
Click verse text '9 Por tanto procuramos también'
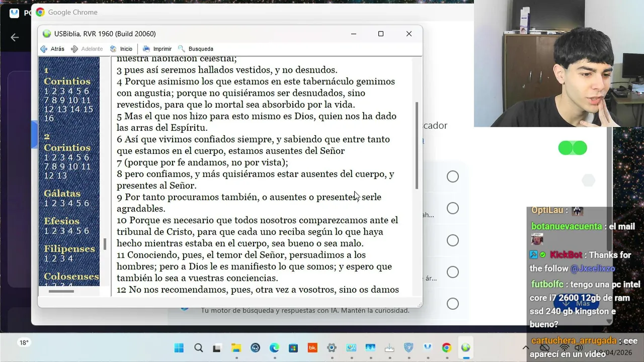pos(189,197)
